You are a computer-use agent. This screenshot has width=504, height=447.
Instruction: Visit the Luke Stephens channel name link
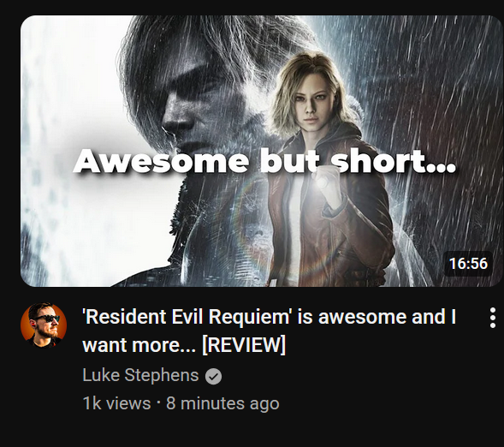coord(140,375)
